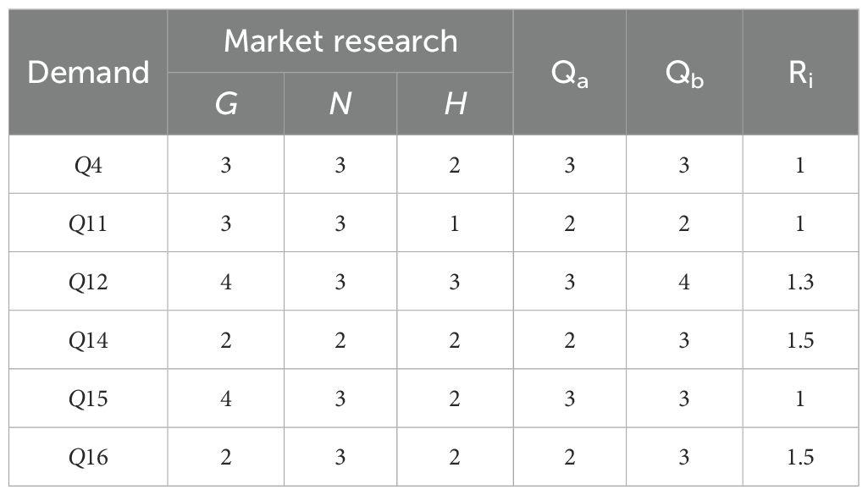
Task: Select the N sub-column header
Action: (340, 104)
